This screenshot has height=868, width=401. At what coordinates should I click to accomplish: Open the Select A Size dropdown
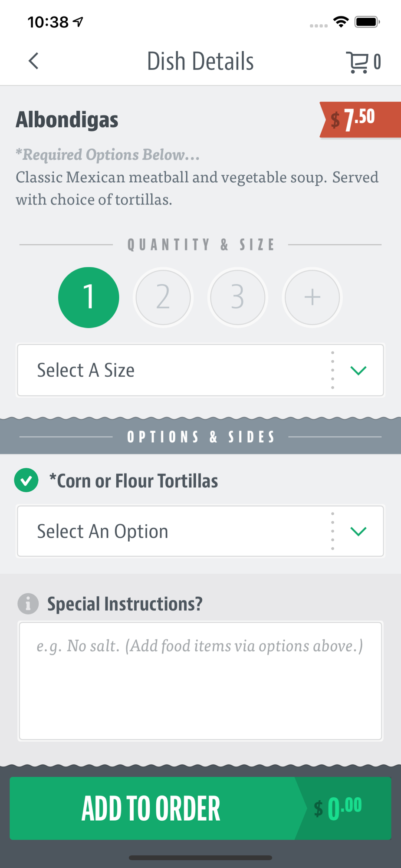200,370
